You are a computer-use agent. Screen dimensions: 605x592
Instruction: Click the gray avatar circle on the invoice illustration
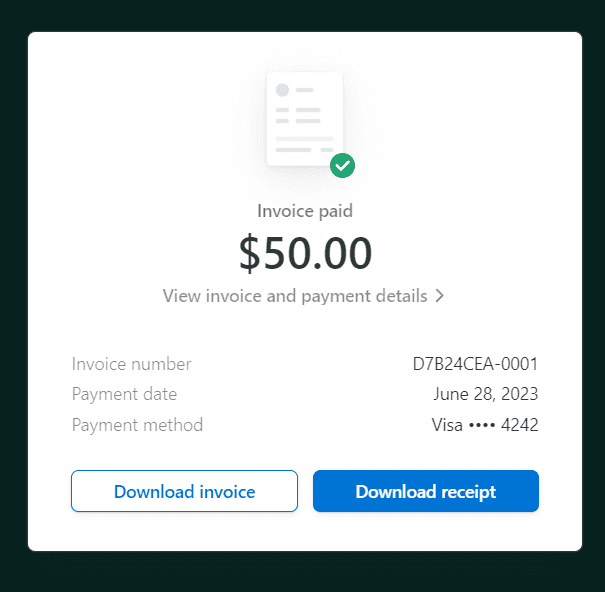282,90
